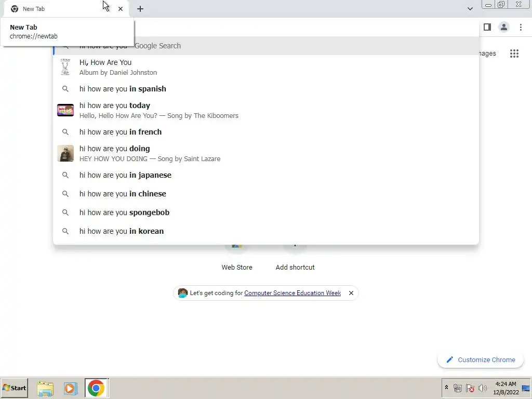Open Chrome three-dot menu
This screenshot has height=399, width=532.
point(521,27)
